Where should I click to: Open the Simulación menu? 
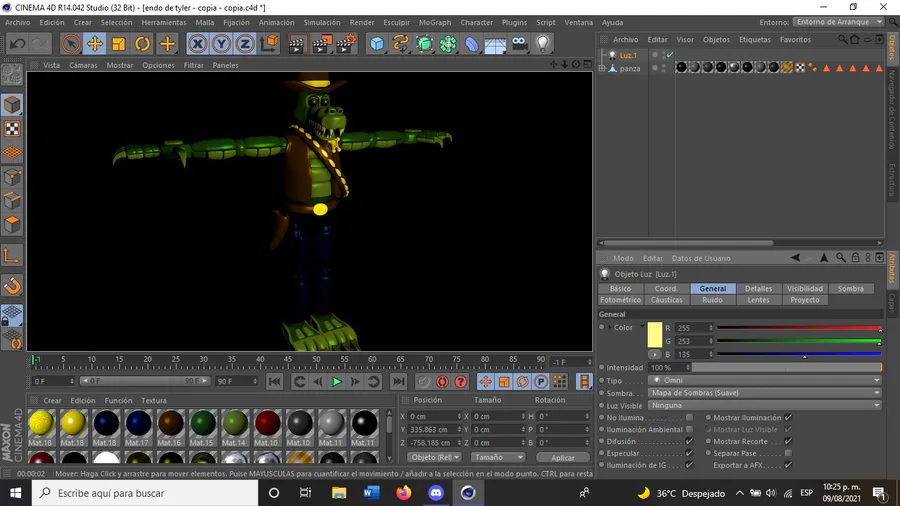point(321,22)
